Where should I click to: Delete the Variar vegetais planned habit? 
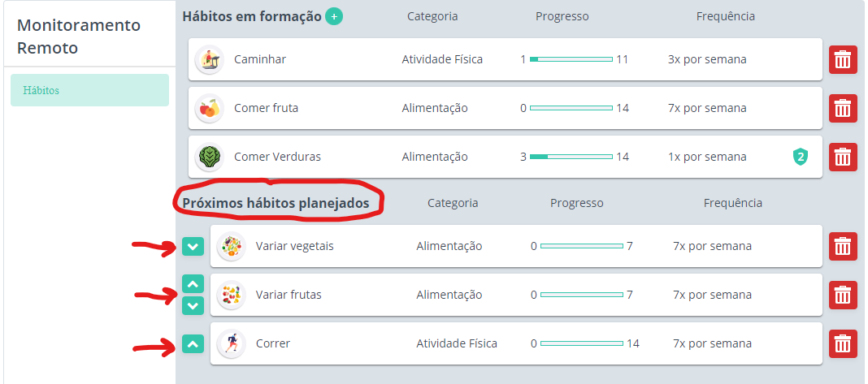pos(843,246)
